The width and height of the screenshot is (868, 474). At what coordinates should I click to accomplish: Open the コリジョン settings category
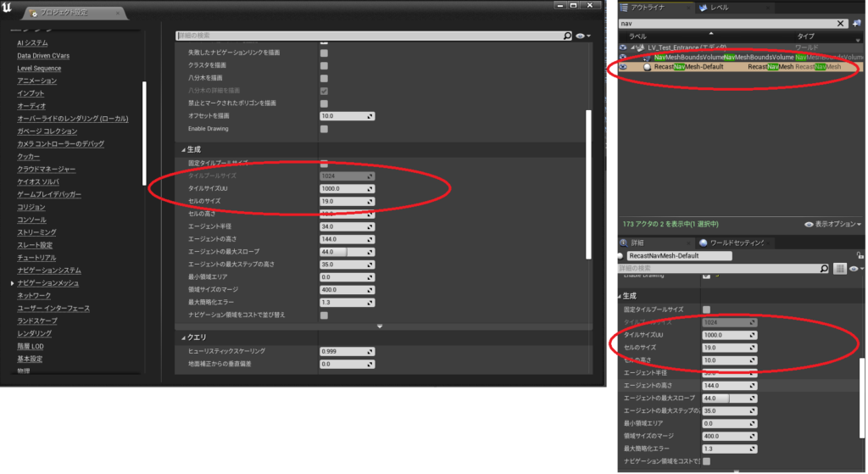coord(31,207)
